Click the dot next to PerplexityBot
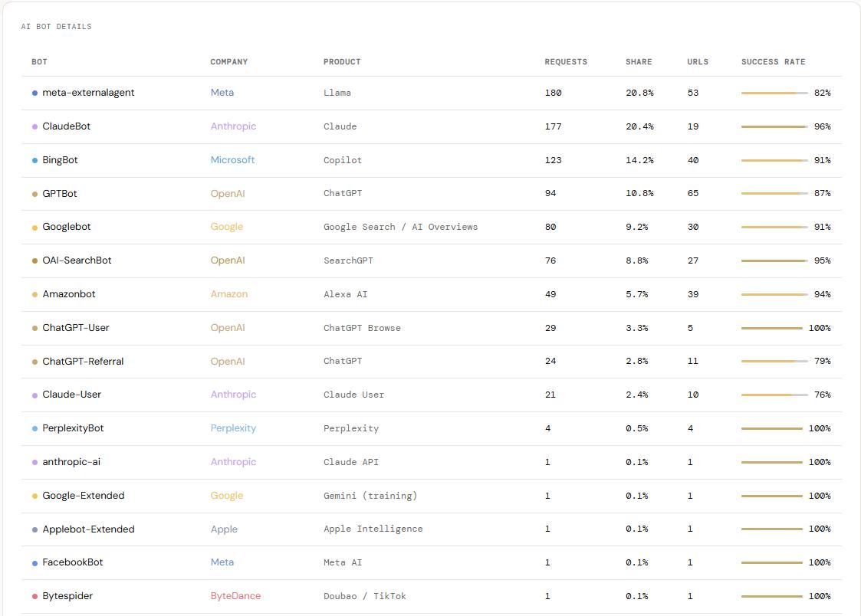Screen dimensions: 861x616 tap(35, 429)
